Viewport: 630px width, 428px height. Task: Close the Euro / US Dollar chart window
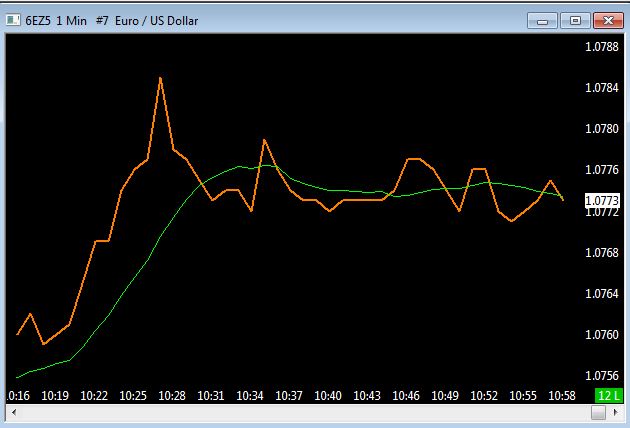click(x=608, y=20)
